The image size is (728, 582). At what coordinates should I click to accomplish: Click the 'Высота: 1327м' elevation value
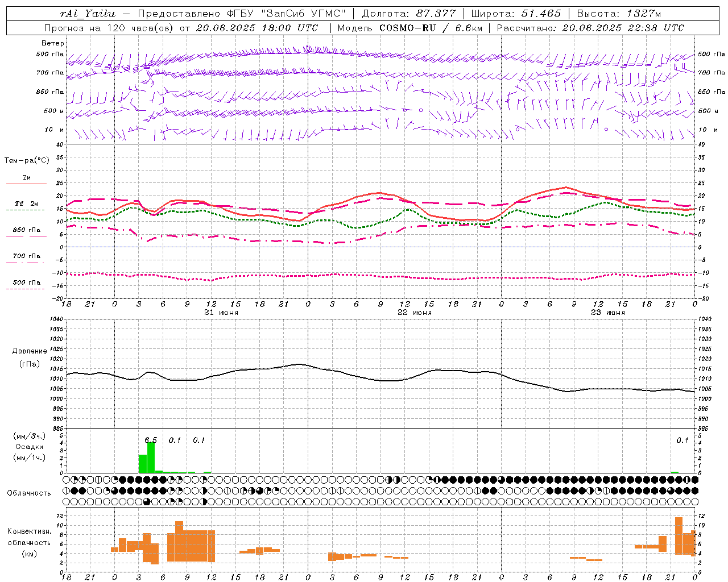(x=619, y=14)
